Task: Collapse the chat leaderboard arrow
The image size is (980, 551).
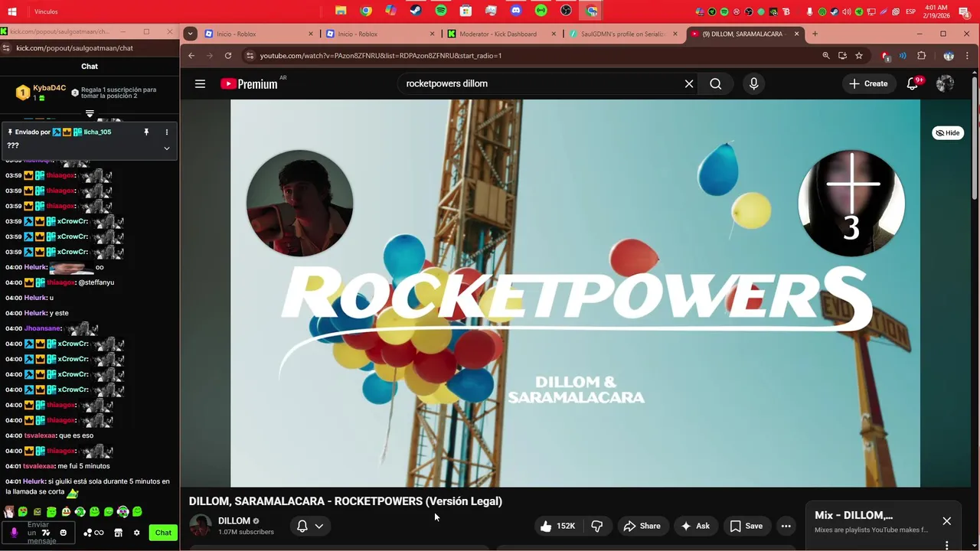Action: coord(90,114)
